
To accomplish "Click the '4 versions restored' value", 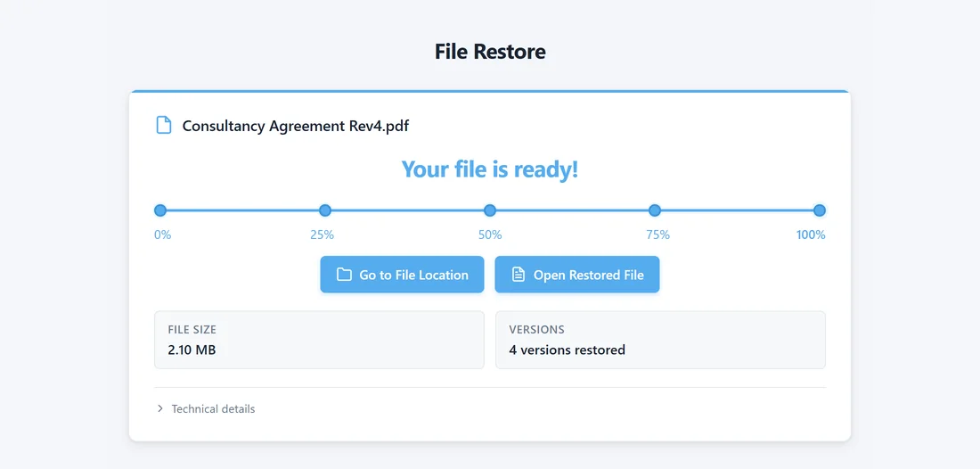I will pyautogui.click(x=567, y=350).
